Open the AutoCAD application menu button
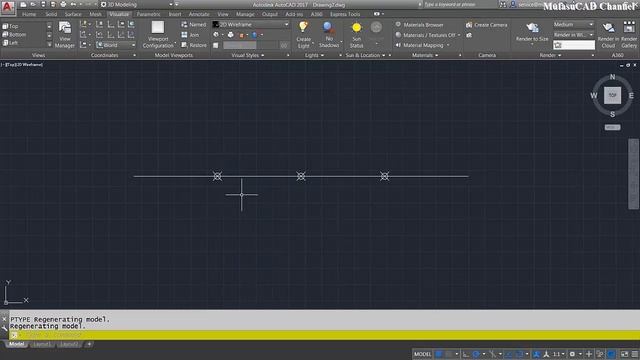The image size is (640, 360). (8, 7)
